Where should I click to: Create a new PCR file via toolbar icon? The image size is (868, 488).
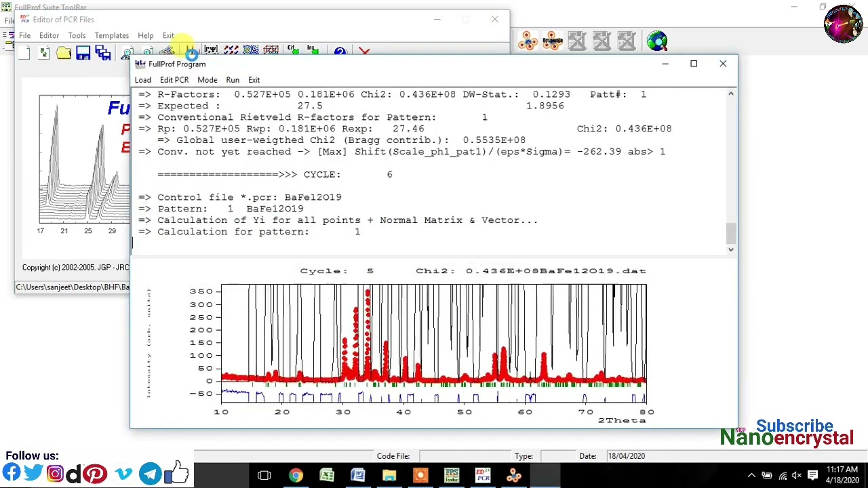pos(24,54)
